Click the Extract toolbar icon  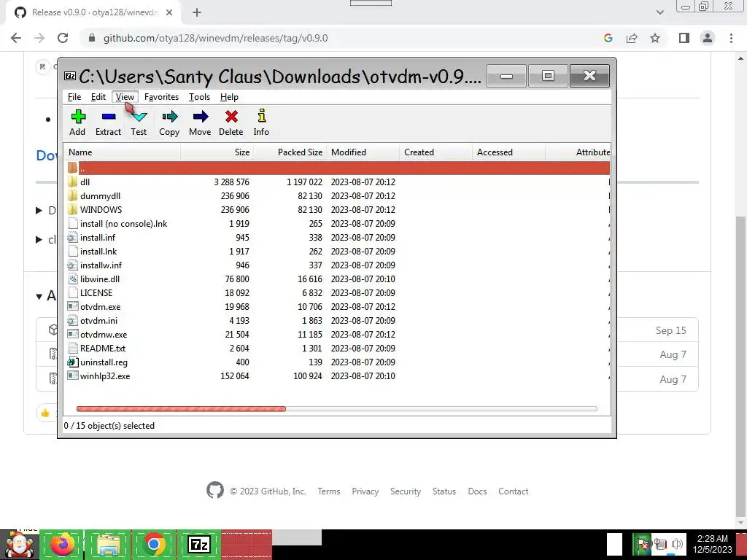click(x=109, y=117)
